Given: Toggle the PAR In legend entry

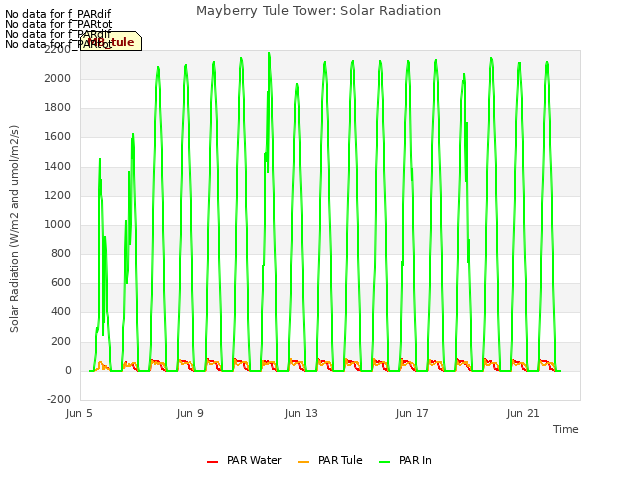Looking at the screenshot, I should point(405,460).
